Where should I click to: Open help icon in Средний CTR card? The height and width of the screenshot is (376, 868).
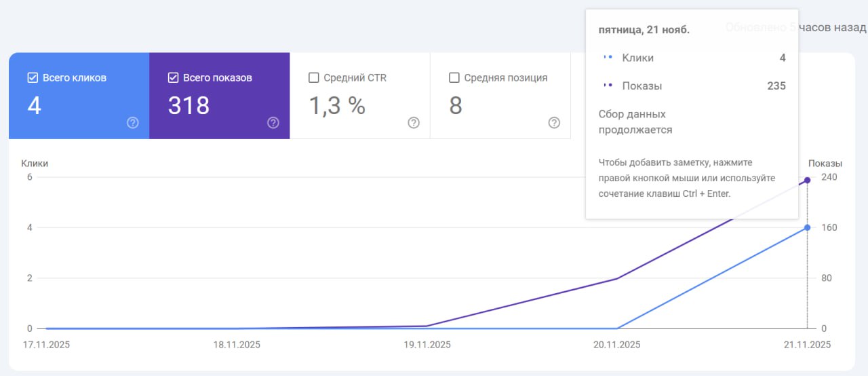[x=414, y=123]
